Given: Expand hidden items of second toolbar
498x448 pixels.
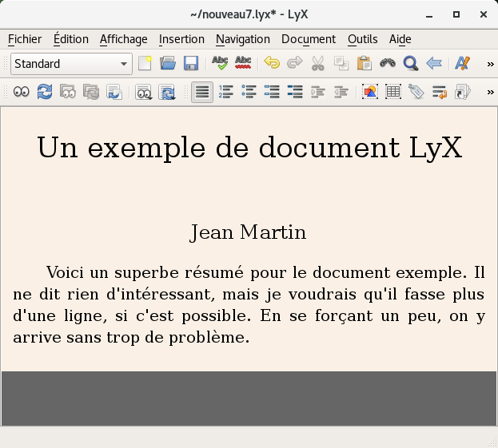Looking at the screenshot, I should pos(490,93).
